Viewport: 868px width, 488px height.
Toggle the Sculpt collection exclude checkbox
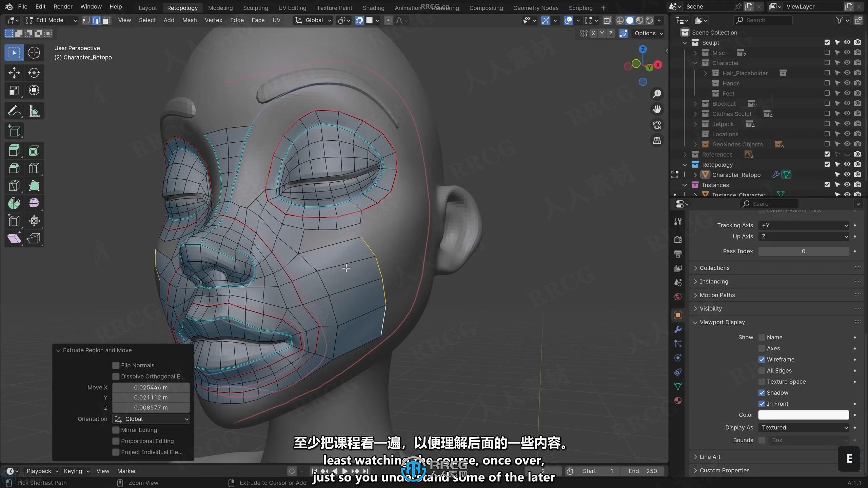tap(827, 42)
